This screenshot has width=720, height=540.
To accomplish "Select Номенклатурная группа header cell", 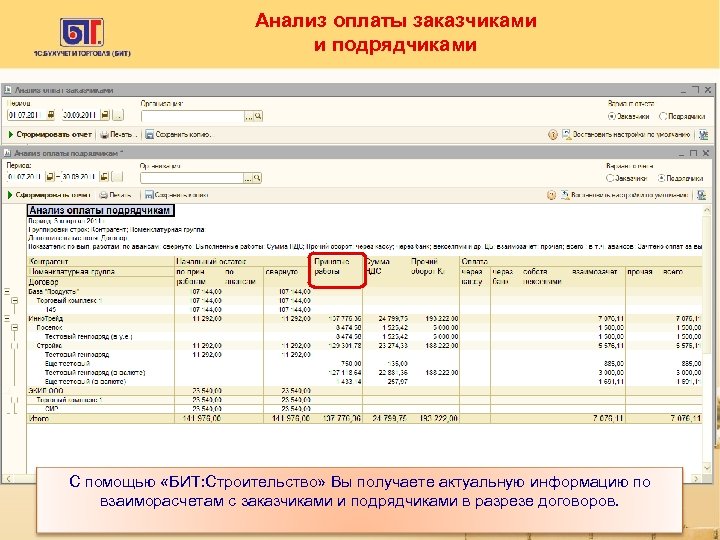I will [101, 271].
